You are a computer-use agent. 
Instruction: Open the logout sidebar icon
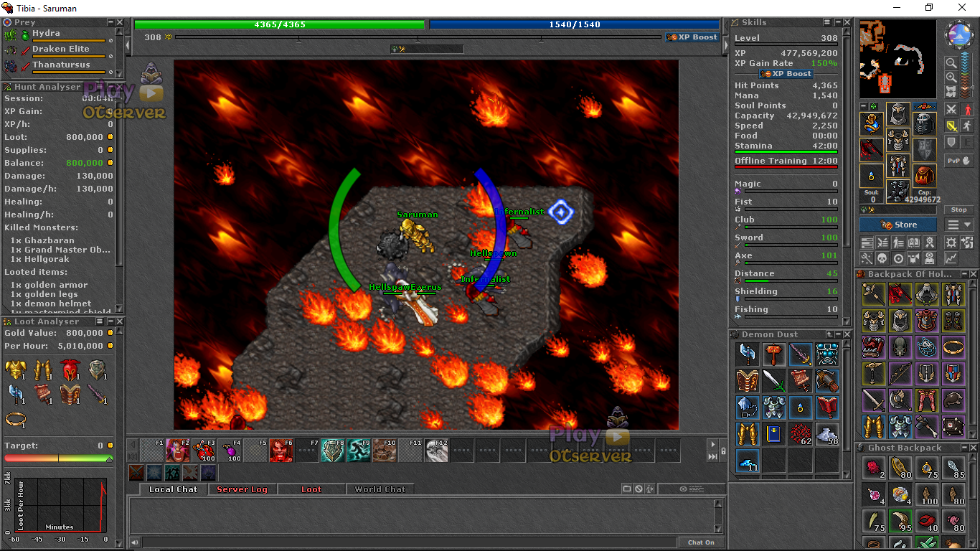click(x=967, y=243)
